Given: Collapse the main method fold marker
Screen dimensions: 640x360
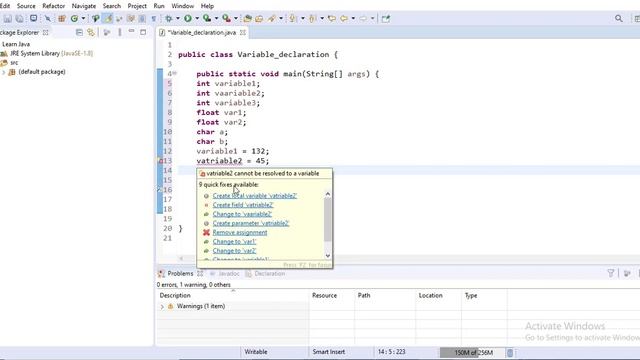Looking at the screenshot, I should [175, 73].
